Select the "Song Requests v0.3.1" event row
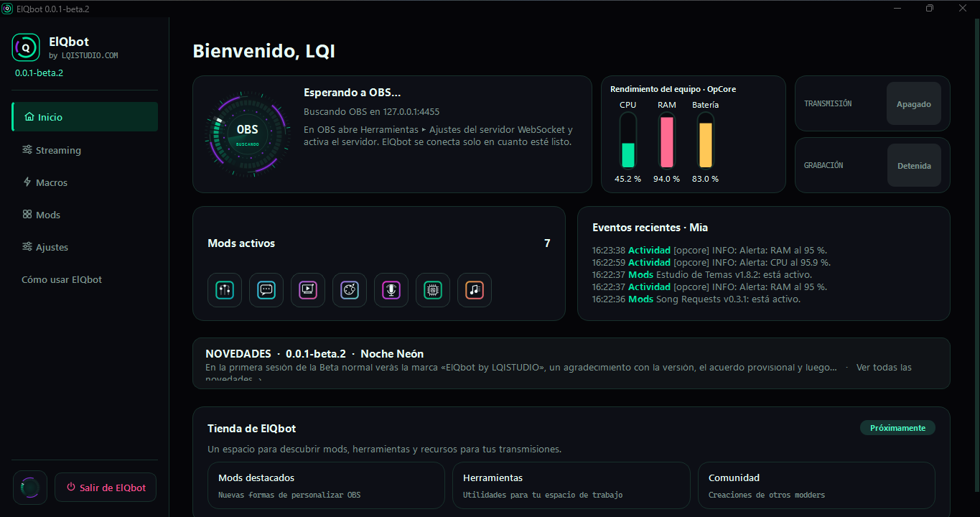The width and height of the screenshot is (980, 517). (696, 299)
